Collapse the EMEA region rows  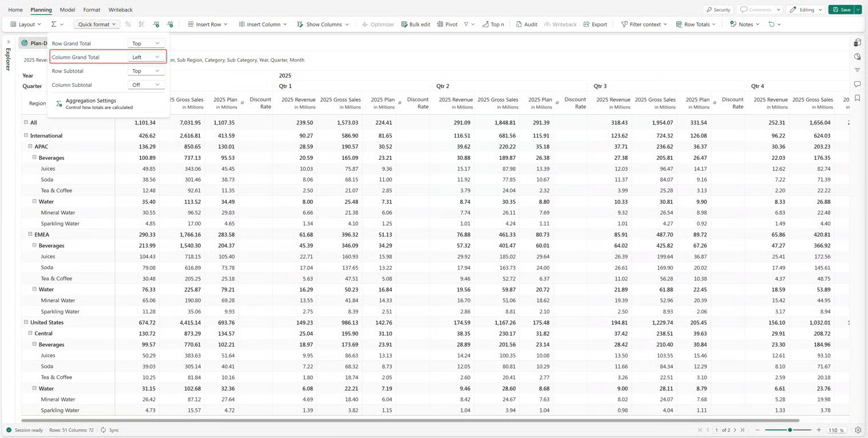(30, 234)
